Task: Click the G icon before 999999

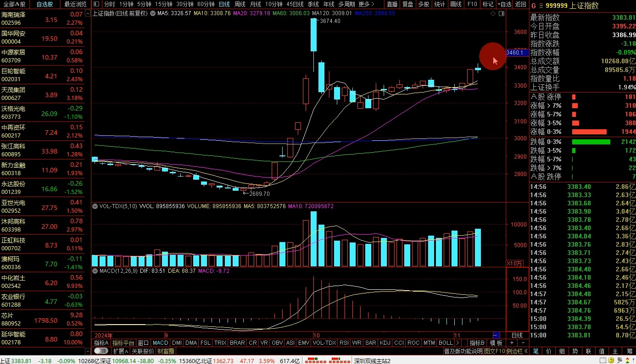Action: 534,6
